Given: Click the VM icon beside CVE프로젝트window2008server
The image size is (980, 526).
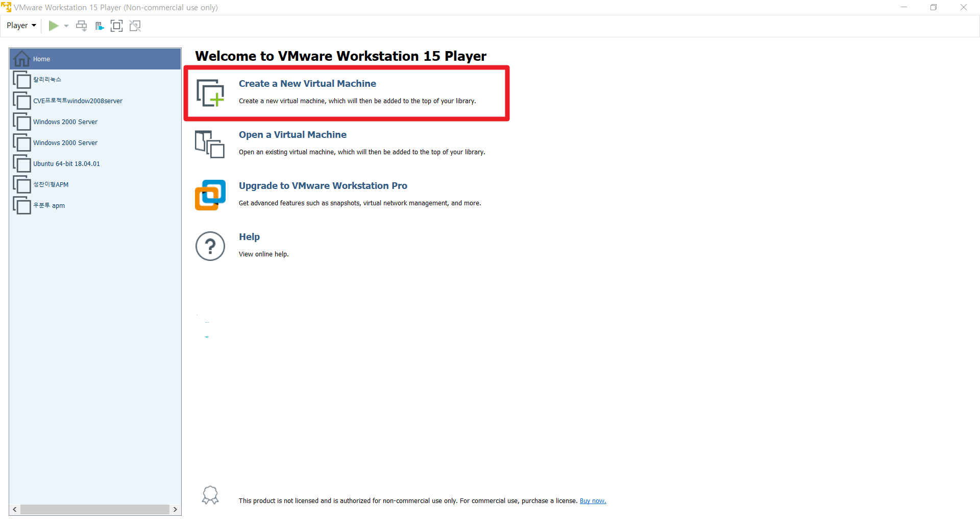Looking at the screenshot, I should (22, 101).
